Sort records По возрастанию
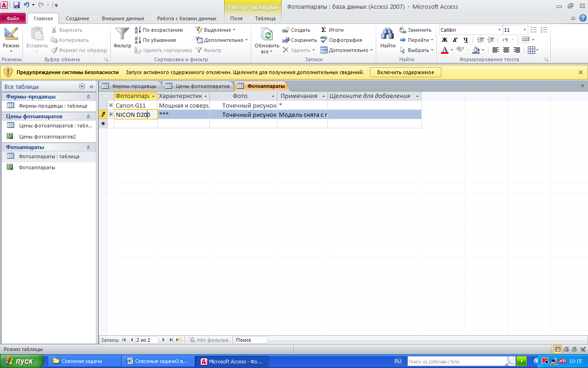Image resolution: width=588 pixels, height=368 pixels. click(x=158, y=30)
